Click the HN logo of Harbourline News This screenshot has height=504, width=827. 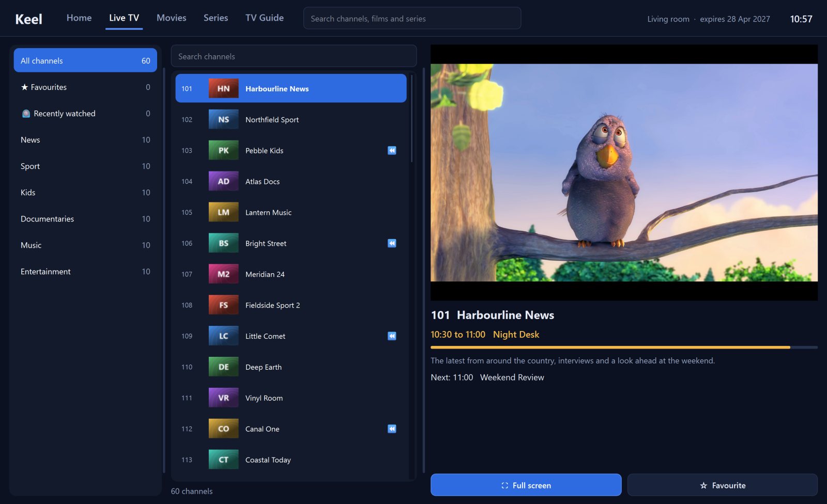(x=223, y=88)
